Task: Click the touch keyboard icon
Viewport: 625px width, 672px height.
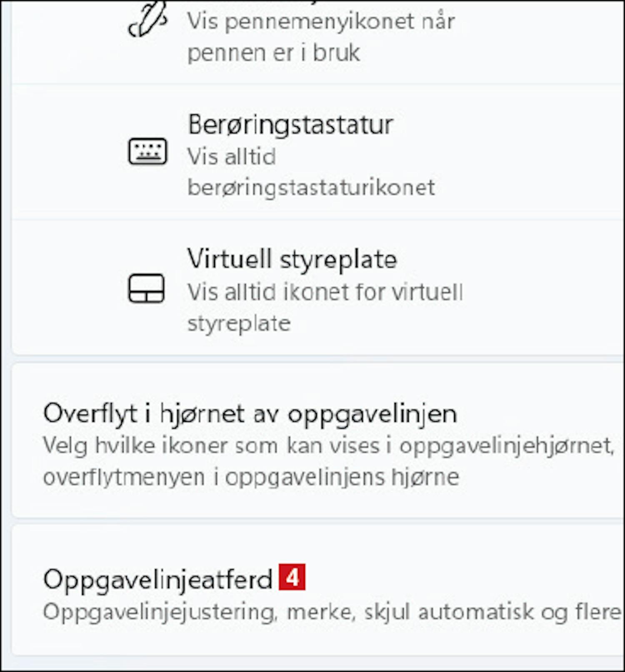Action: 147,151
